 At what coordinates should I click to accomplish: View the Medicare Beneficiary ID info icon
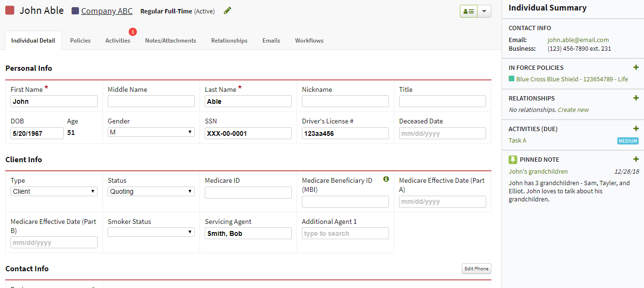coord(386,179)
